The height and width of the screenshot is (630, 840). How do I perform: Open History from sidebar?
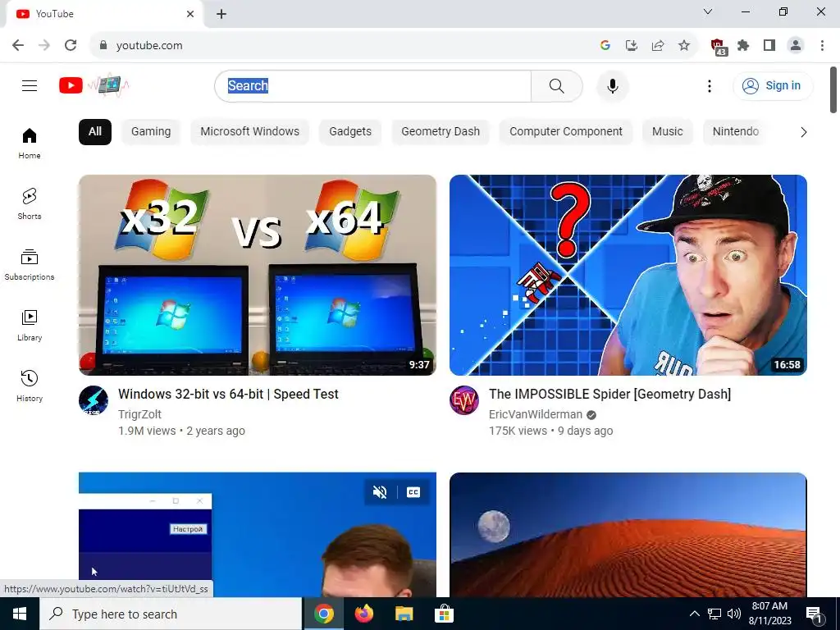pos(30,386)
